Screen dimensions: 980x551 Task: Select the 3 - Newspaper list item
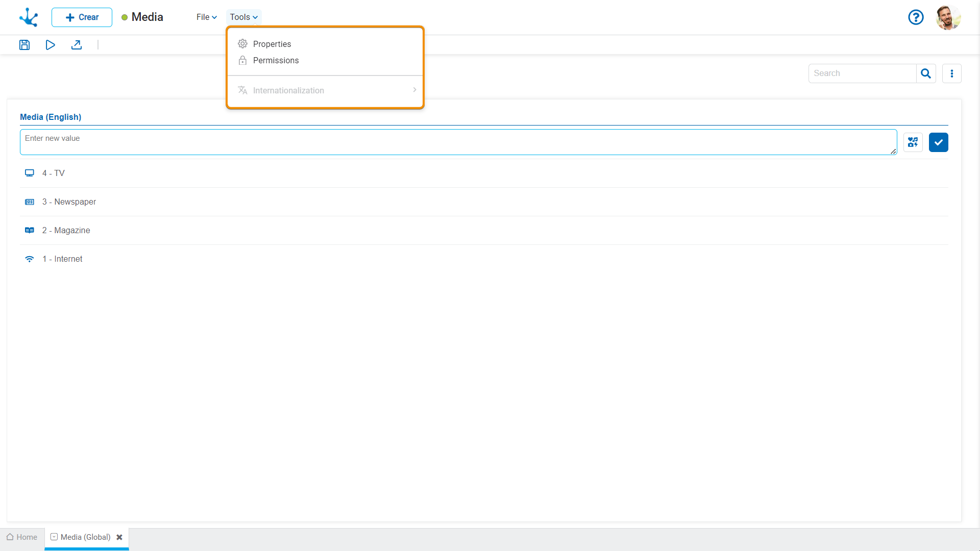[x=69, y=202]
